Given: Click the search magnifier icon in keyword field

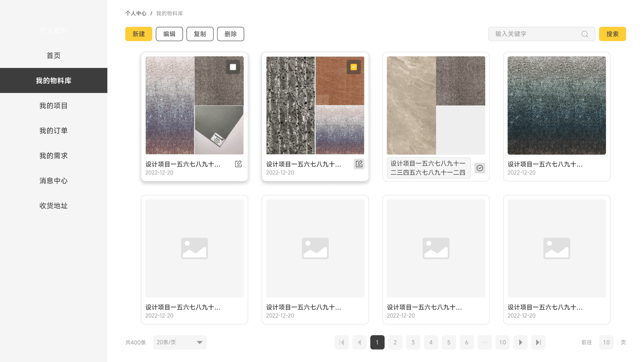Looking at the screenshot, I should coord(585,34).
